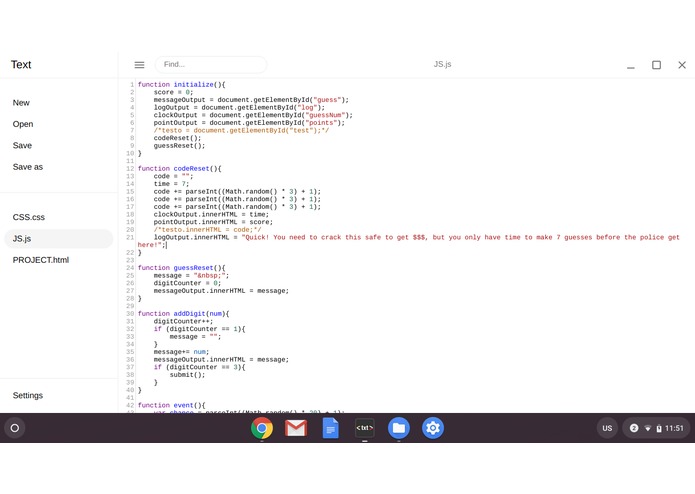Viewport: 695px width, 494px height.
Task: Click 'pointOutput.innerHTML = score;' line
Action: 213,222
